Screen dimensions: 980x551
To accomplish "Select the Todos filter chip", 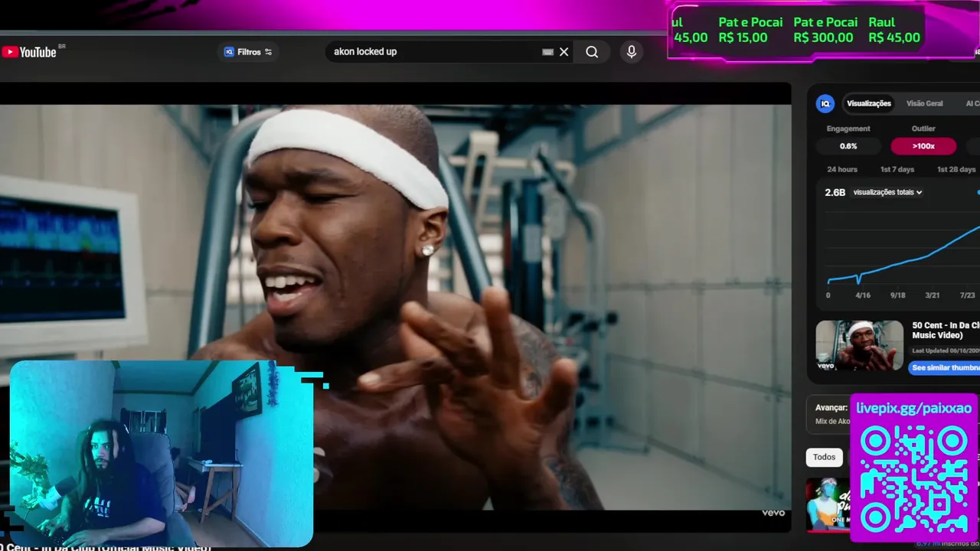I will 825,457.
